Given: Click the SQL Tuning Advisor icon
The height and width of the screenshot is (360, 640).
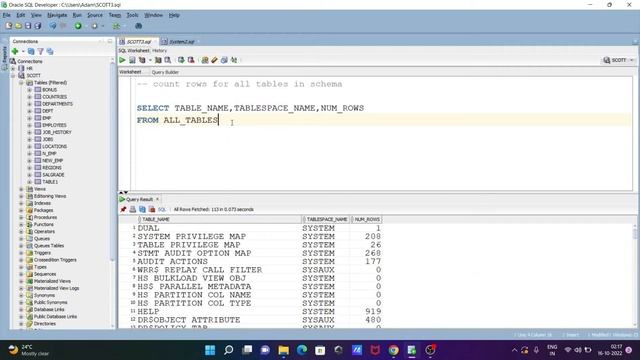Looking at the screenshot, I should (x=168, y=60).
